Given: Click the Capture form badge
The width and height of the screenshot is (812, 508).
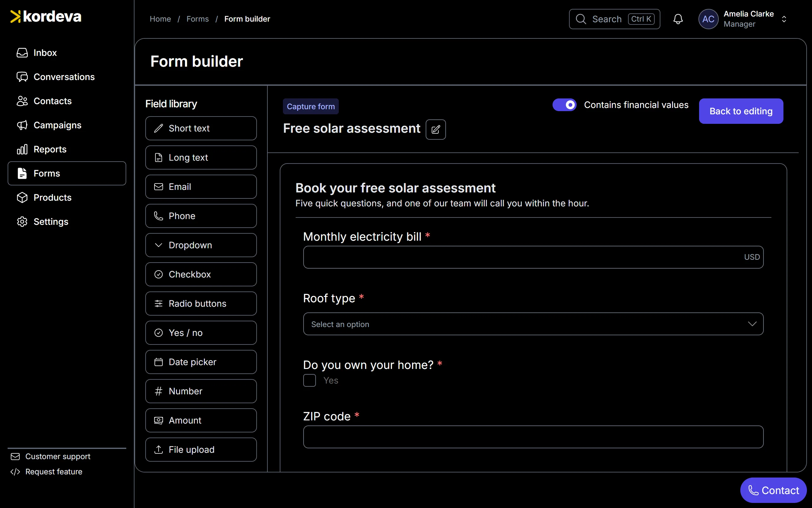Looking at the screenshot, I should [311, 106].
